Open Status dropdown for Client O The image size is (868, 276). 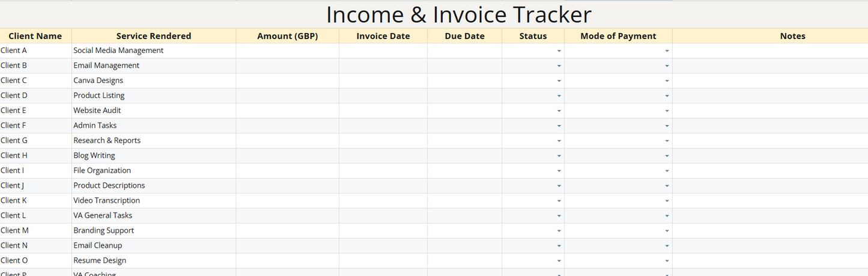[559, 262]
